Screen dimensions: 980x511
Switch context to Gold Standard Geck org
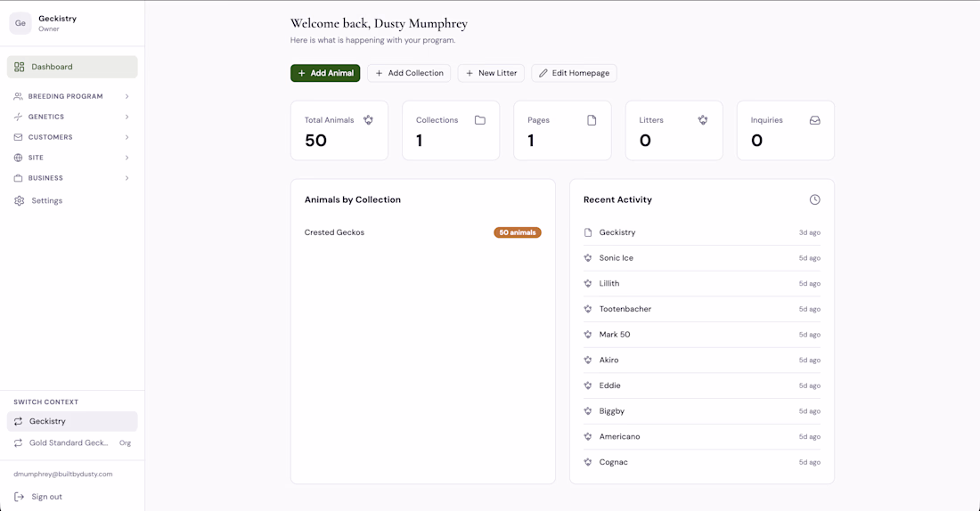point(72,443)
